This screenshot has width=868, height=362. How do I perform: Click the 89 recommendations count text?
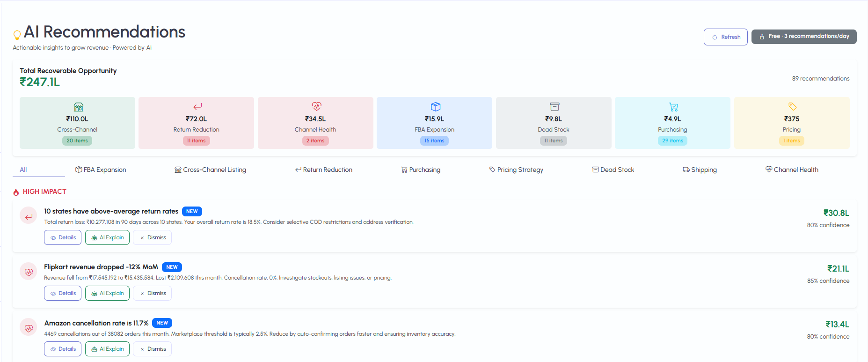point(821,79)
